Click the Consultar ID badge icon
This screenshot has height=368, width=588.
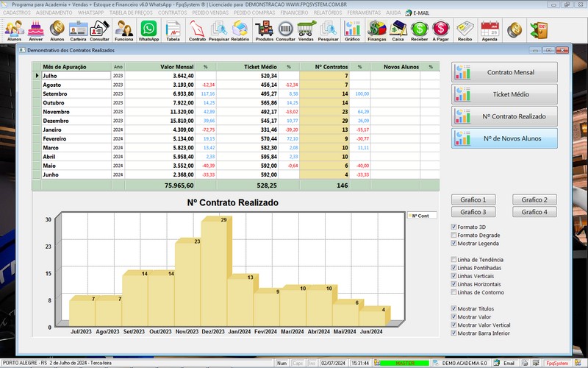pyautogui.click(x=99, y=30)
